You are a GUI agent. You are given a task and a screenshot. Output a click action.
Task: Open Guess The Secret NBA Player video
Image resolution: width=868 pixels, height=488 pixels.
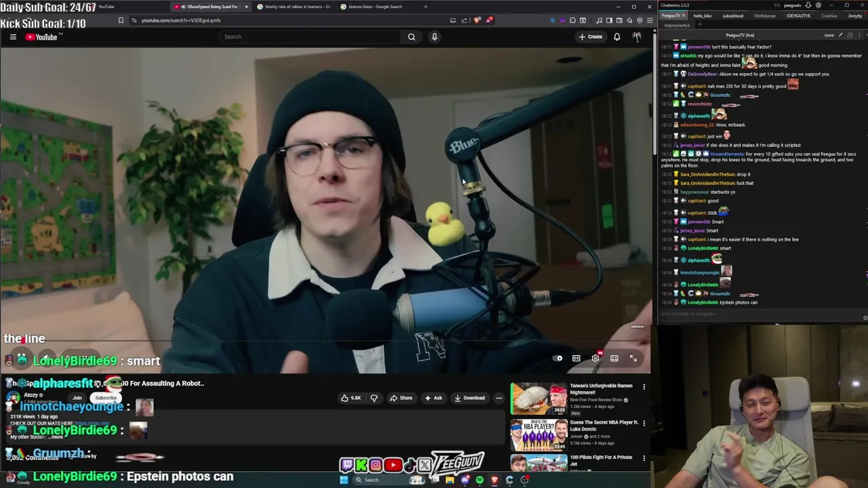[539, 435]
